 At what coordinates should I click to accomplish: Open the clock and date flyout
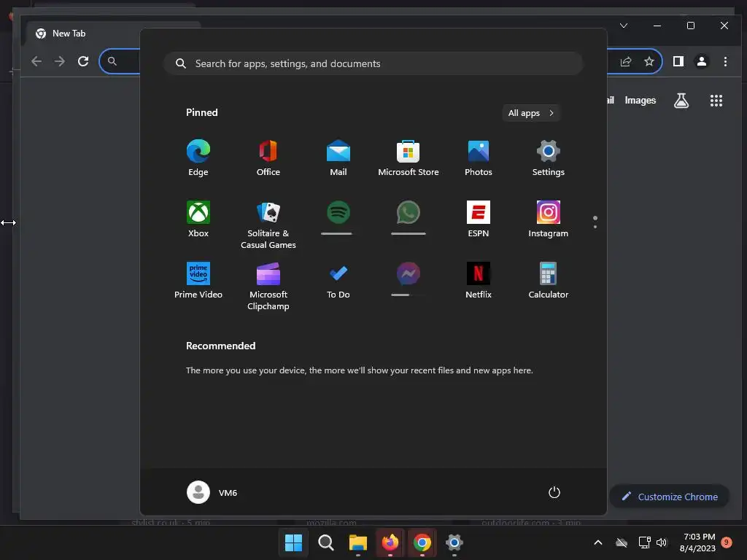pyautogui.click(x=698, y=542)
